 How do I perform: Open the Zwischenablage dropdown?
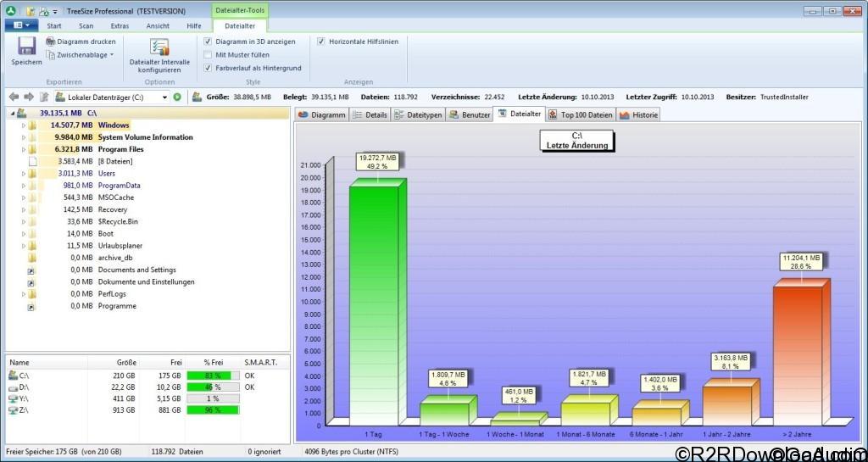pyautogui.click(x=81, y=55)
